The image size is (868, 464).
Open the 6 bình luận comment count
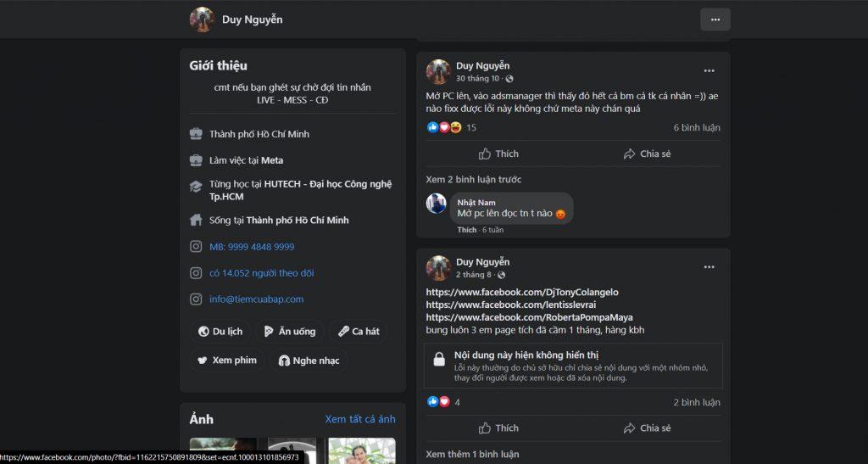point(697,128)
